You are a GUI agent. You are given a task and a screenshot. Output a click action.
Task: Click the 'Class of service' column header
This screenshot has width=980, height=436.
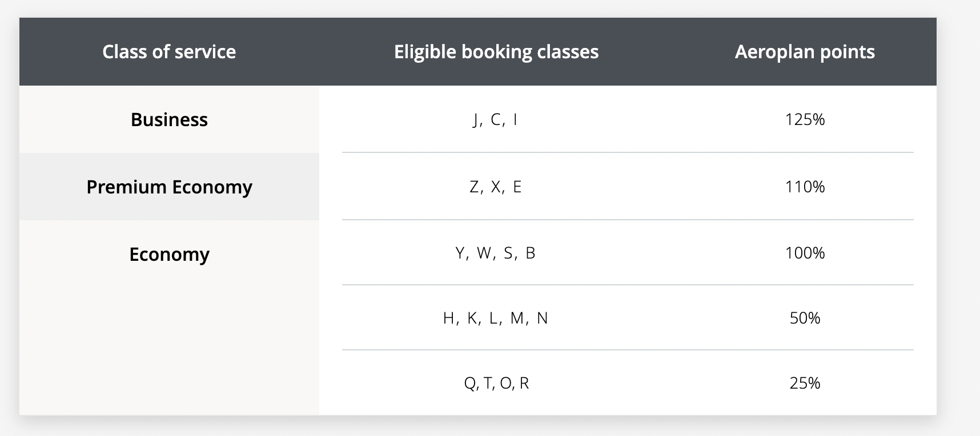[169, 52]
